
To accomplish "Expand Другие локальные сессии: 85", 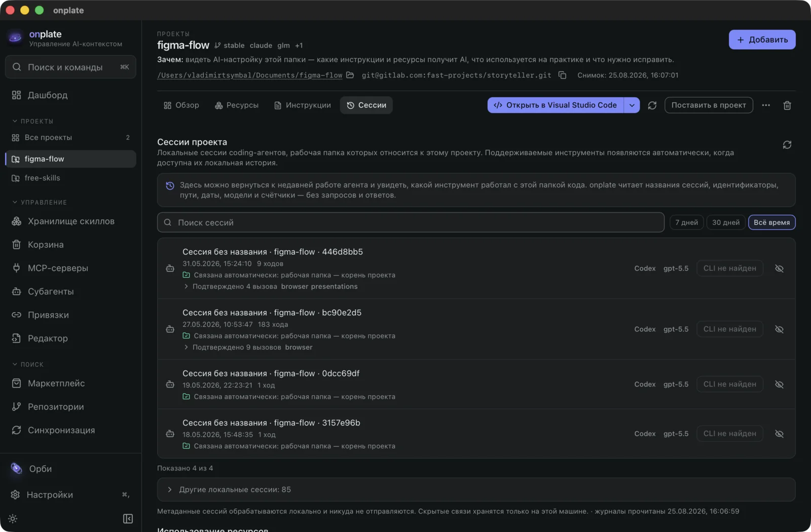I will click(x=476, y=490).
